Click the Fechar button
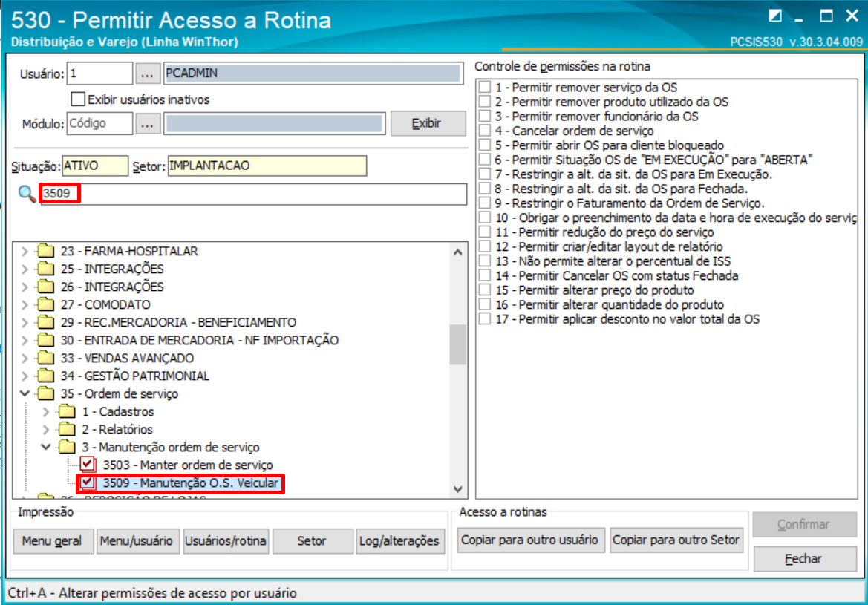Screen dimensions: 868x605 click(x=804, y=558)
